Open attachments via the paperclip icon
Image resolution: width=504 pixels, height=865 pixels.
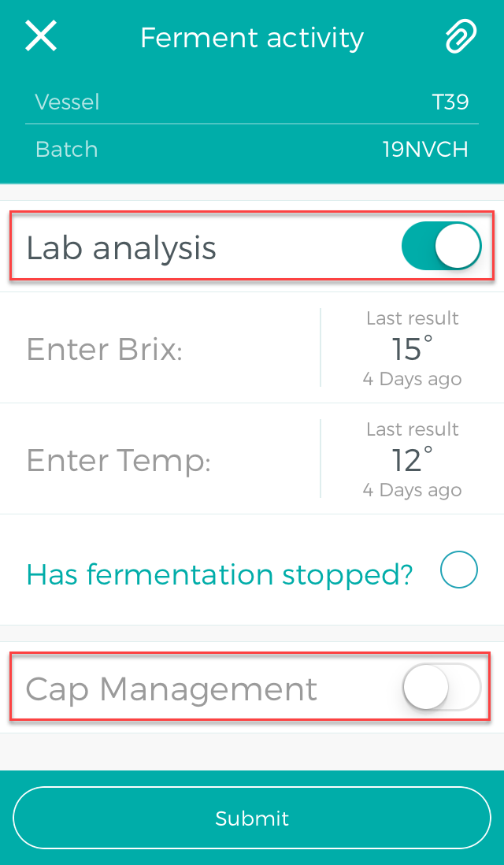461,37
